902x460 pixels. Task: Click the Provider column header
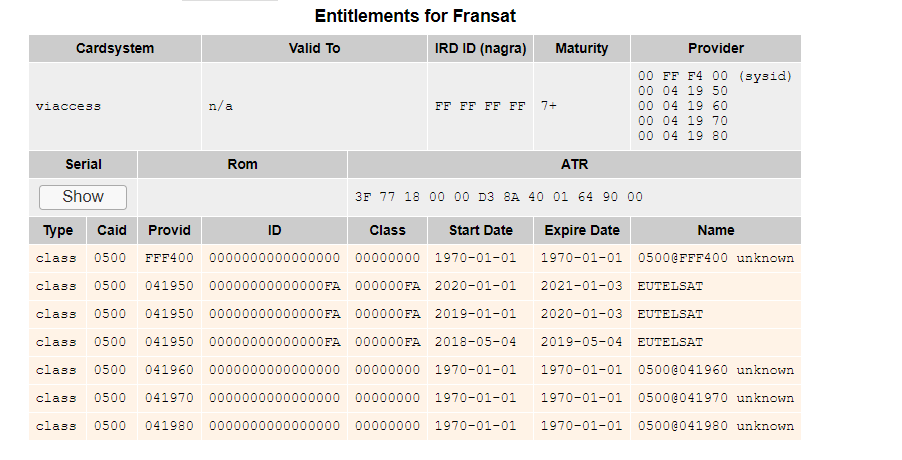(715, 48)
